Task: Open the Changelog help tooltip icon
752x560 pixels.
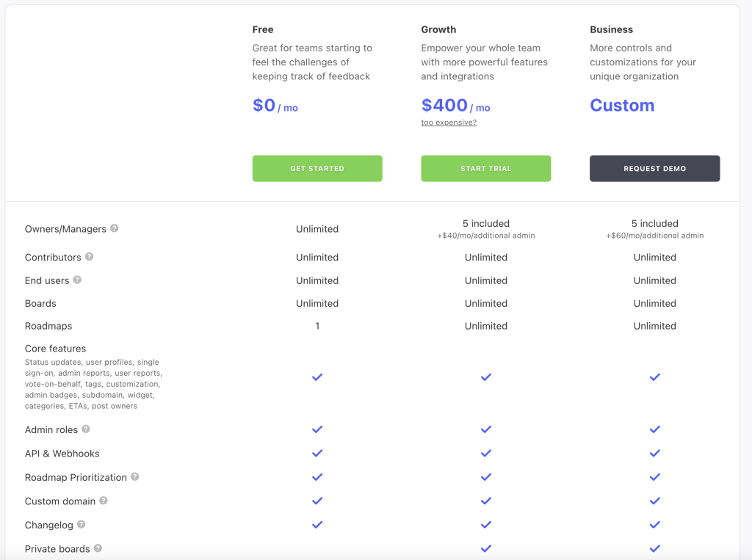Action: click(x=81, y=525)
